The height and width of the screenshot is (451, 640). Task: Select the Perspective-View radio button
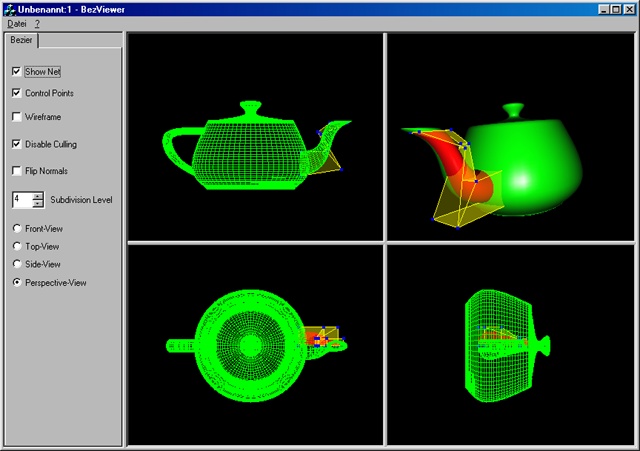coord(17,282)
